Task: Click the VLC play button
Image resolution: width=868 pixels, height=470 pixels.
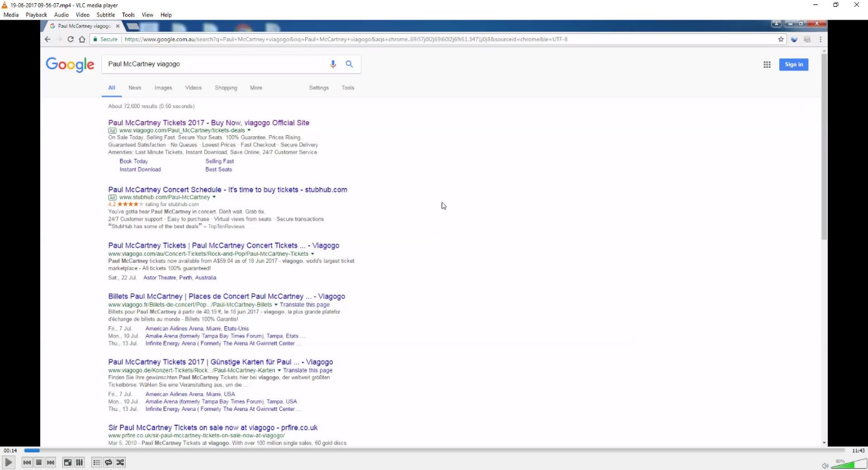Action: (x=9, y=462)
